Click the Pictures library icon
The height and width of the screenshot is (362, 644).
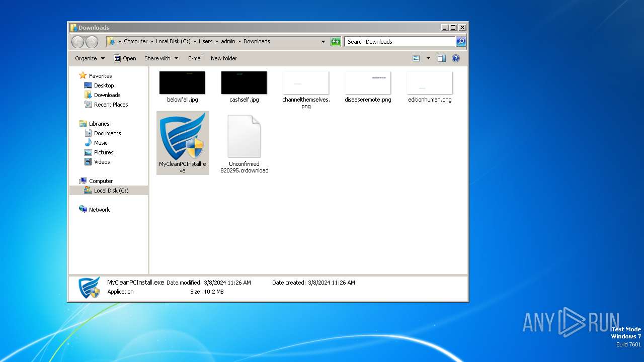[x=88, y=152]
